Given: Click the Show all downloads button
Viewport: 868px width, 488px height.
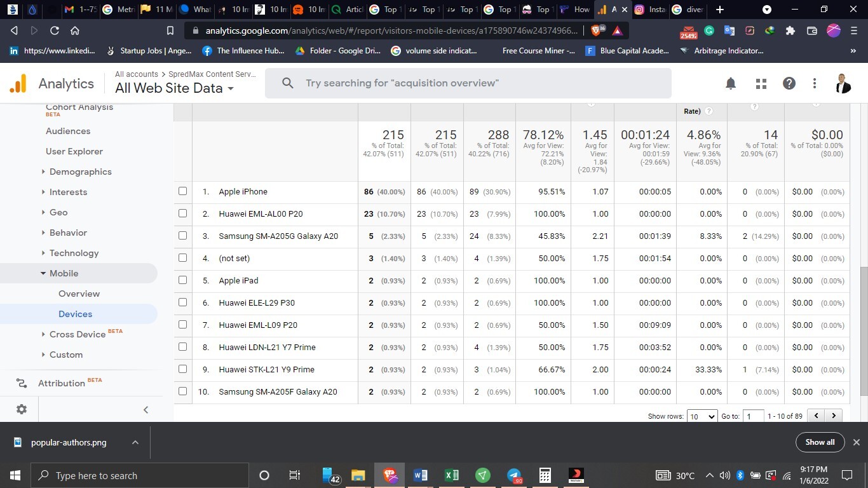Looking at the screenshot, I should [820, 442].
